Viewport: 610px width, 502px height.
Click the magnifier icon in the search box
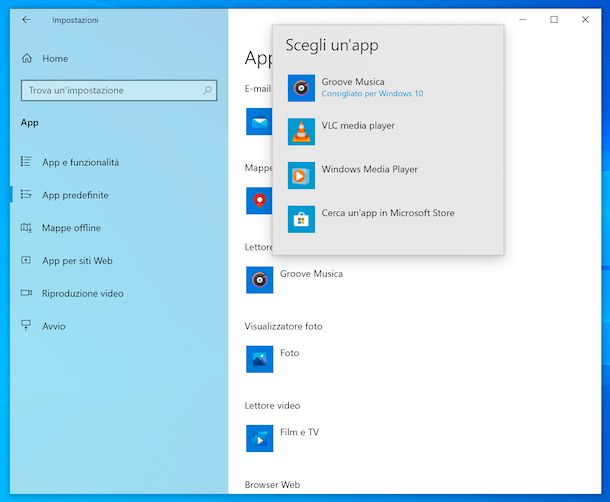coord(207,90)
